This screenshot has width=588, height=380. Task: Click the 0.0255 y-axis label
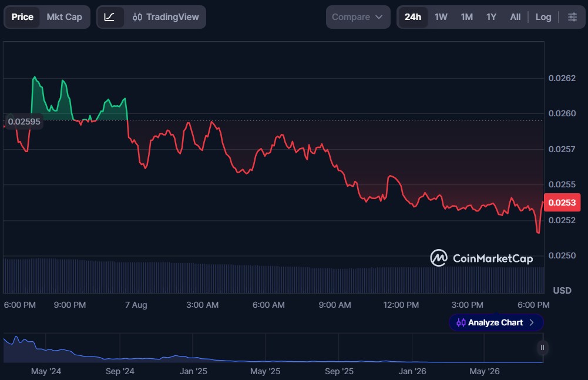point(562,184)
